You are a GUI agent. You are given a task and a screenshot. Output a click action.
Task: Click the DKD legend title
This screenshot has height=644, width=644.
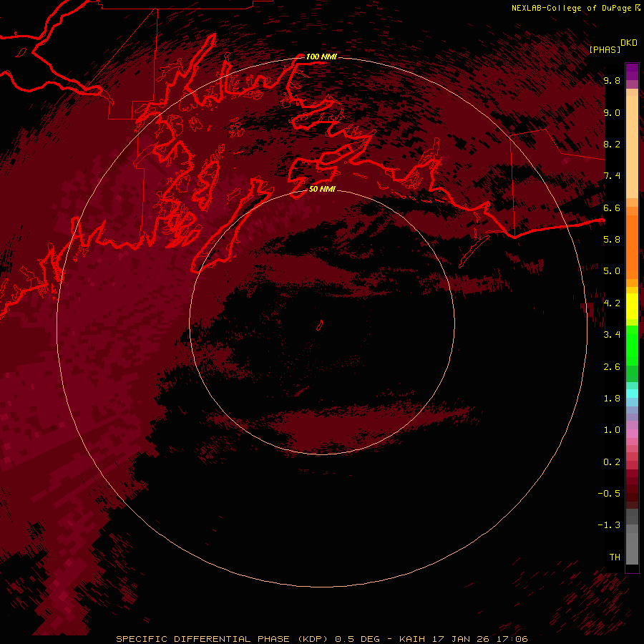click(x=629, y=43)
